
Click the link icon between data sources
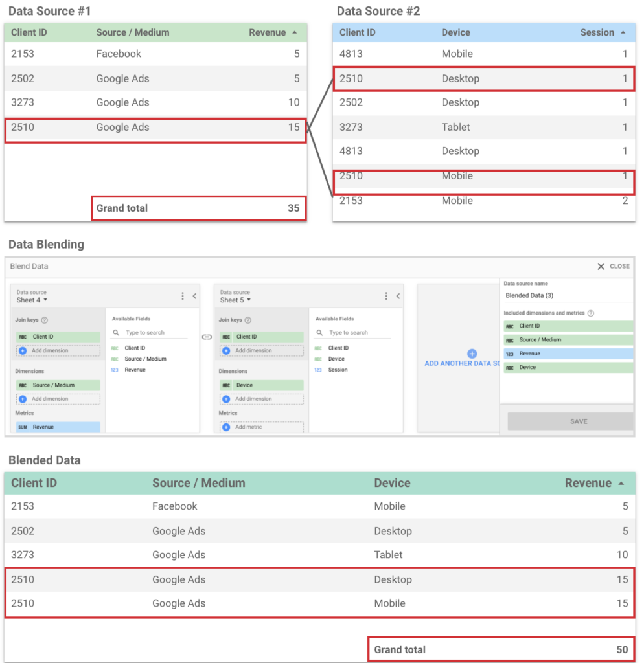(x=207, y=337)
